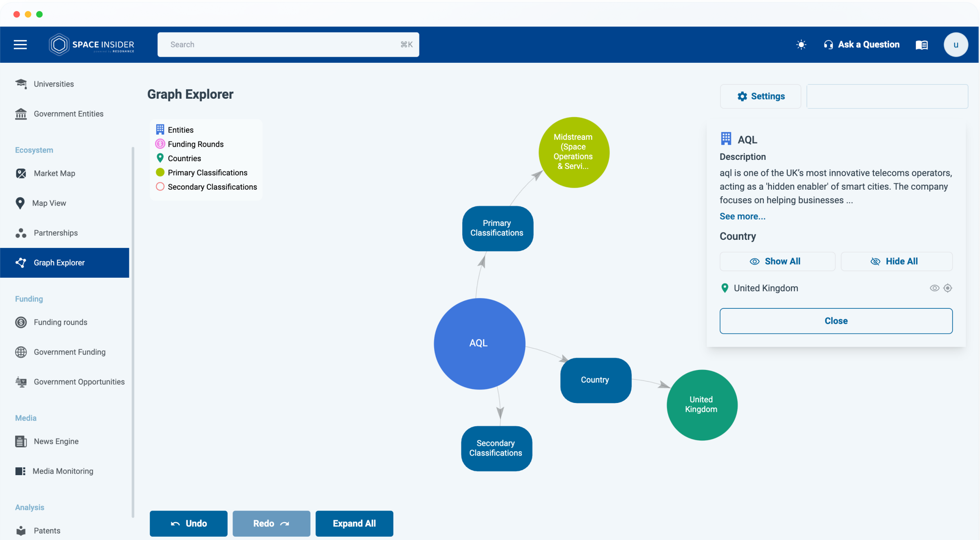Click the Patents icon
Image resolution: width=980 pixels, height=540 pixels.
tap(21, 531)
